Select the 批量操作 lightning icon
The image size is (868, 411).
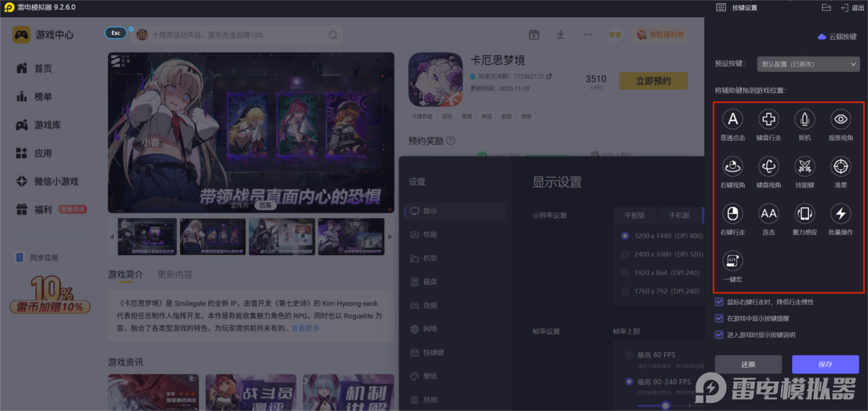coord(841,214)
